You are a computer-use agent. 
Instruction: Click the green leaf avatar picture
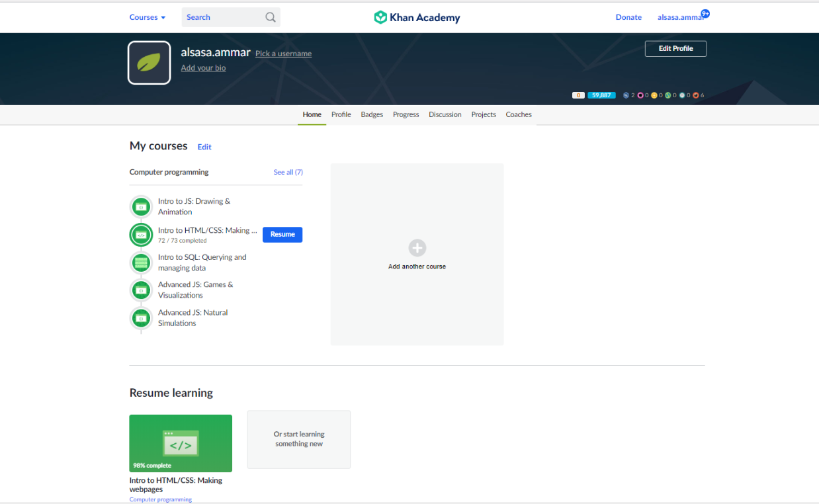click(149, 63)
